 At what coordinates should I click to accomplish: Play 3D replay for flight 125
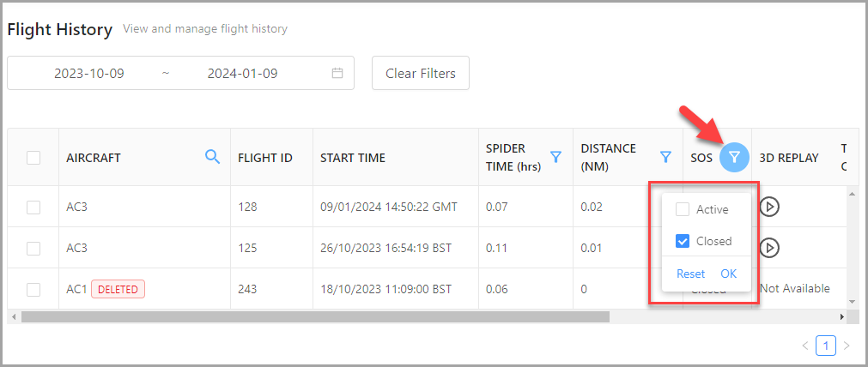770,248
